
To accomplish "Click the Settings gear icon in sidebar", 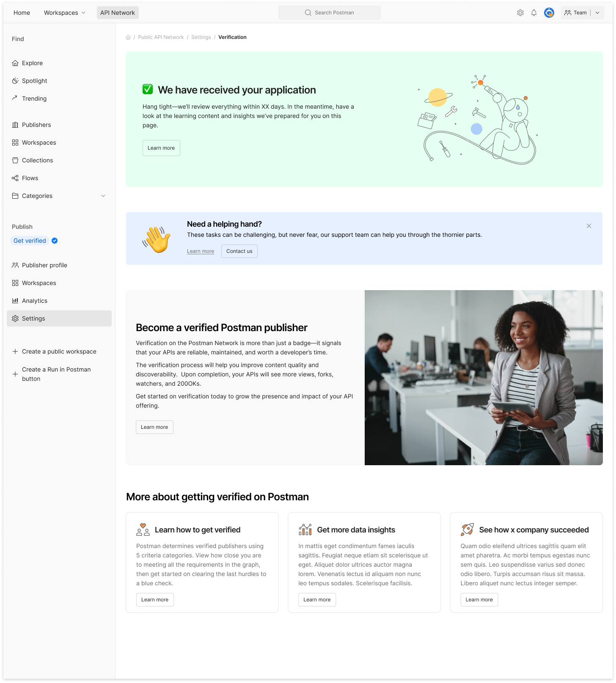I will click(15, 318).
